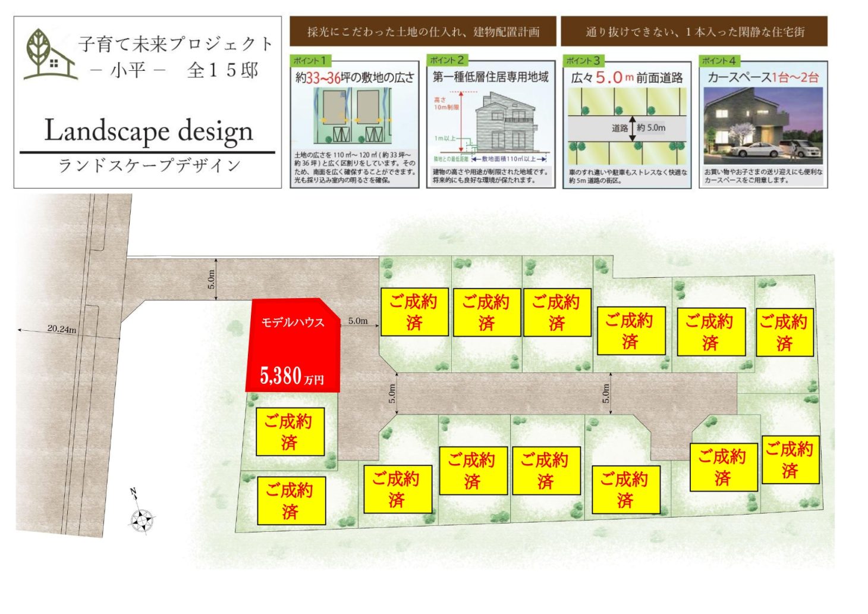Select the green ポイント3 tag
This screenshot has width=868, height=614.
pyautogui.click(x=583, y=61)
